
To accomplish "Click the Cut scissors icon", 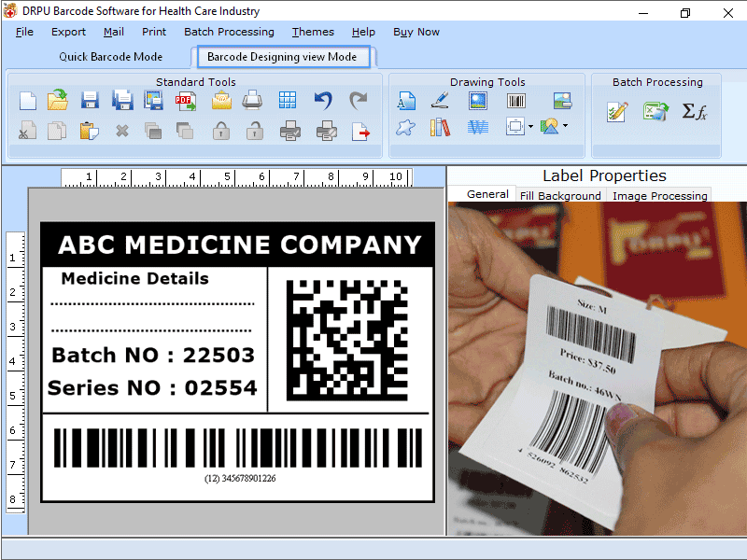I will [x=27, y=131].
